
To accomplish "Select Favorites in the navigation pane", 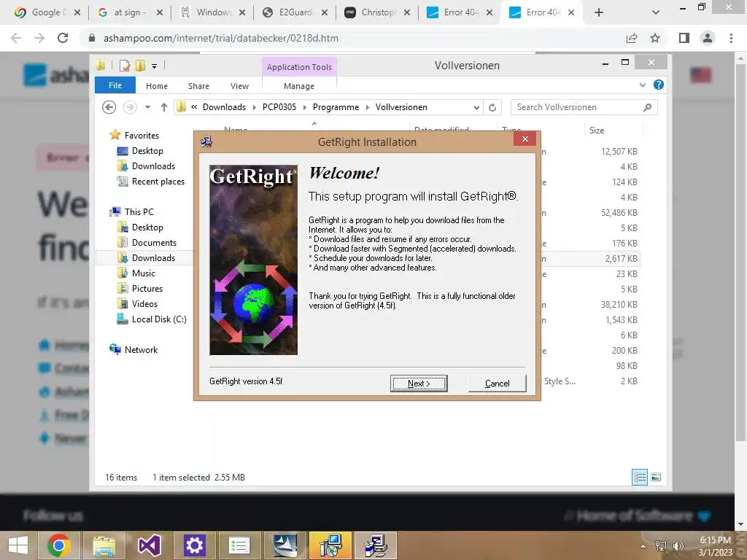I will click(x=142, y=135).
